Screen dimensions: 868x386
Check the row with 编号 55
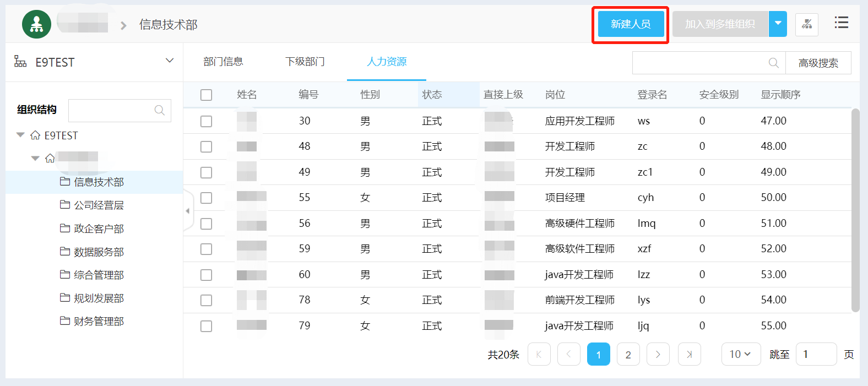207,198
